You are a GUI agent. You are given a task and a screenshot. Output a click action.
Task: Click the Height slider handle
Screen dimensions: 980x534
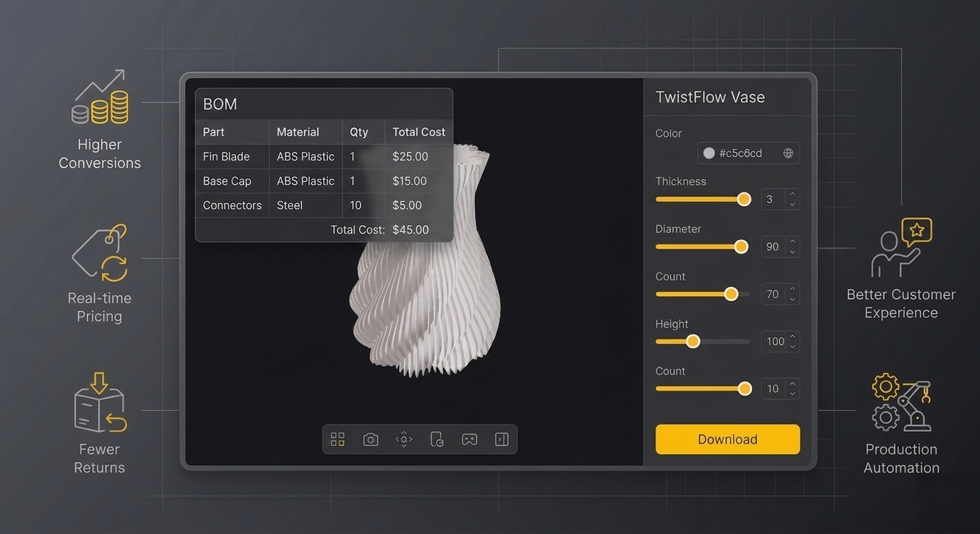tap(693, 342)
